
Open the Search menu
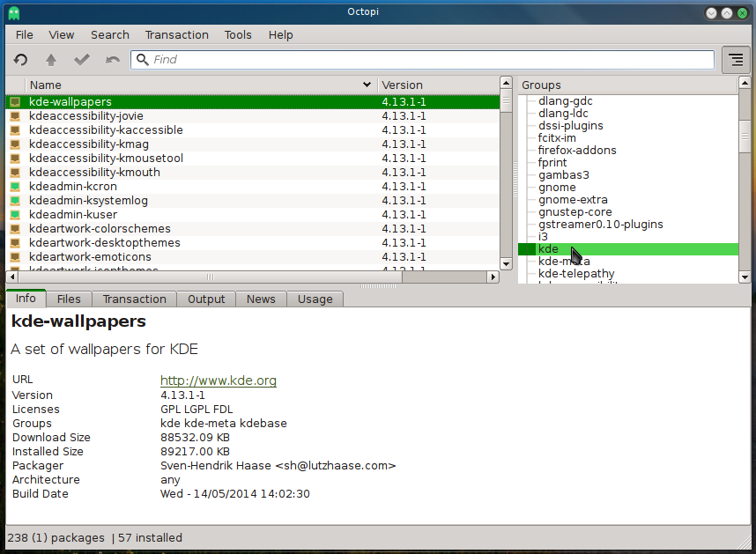pos(110,35)
